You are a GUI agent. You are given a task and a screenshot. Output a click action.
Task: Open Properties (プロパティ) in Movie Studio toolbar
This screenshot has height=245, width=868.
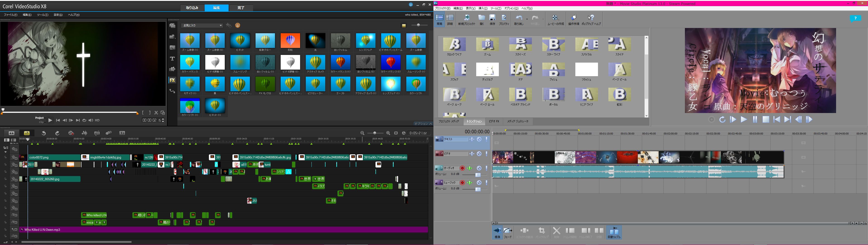pos(504,19)
